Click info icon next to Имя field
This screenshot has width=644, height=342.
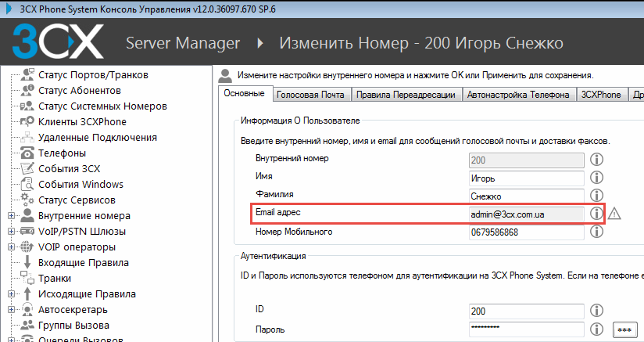596,177
